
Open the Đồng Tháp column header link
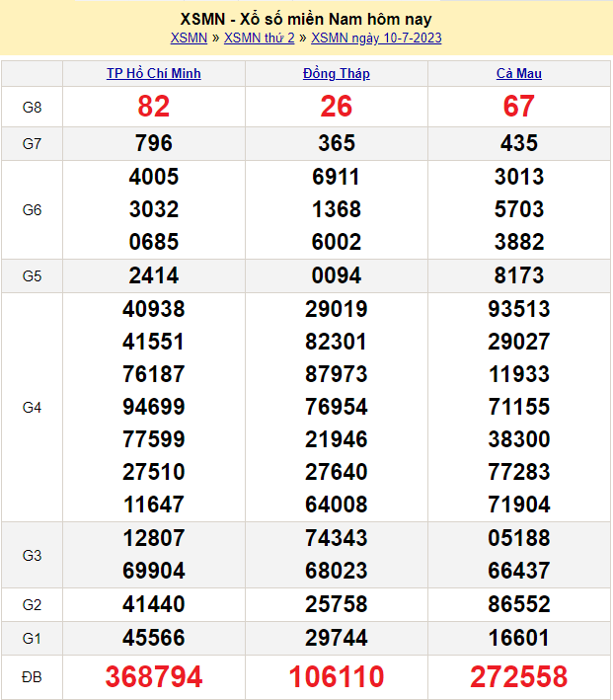point(337,73)
